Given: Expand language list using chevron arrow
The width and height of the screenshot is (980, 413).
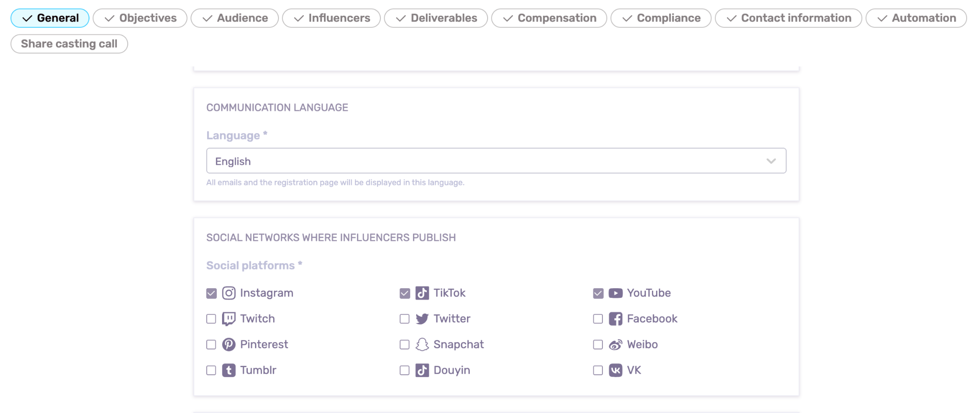Looking at the screenshot, I should pos(771,161).
